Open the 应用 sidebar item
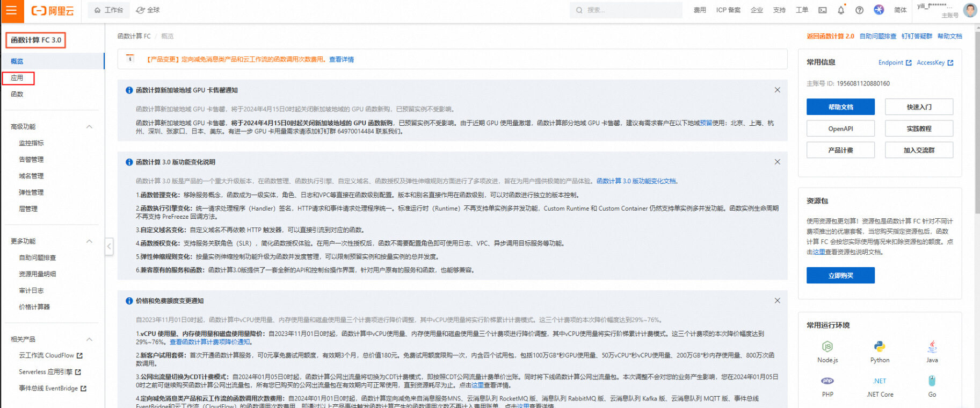980x408 pixels. (18, 78)
